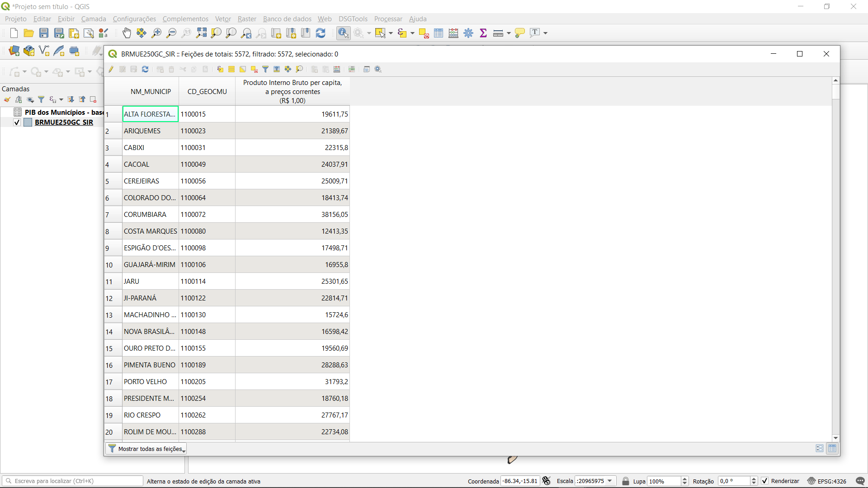The image size is (868, 488).
Task: Open the Processar menu
Action: pyautogui.click(x=388, y=19)
